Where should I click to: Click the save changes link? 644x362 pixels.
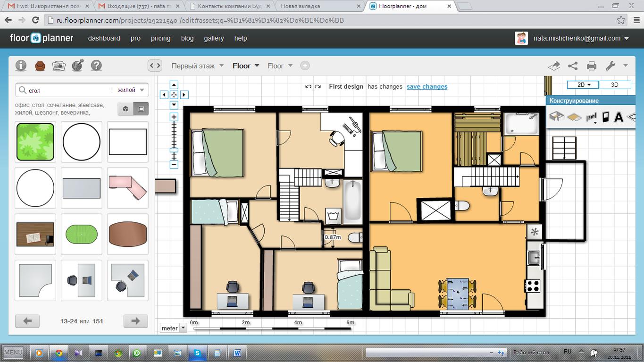coord(427,87)
